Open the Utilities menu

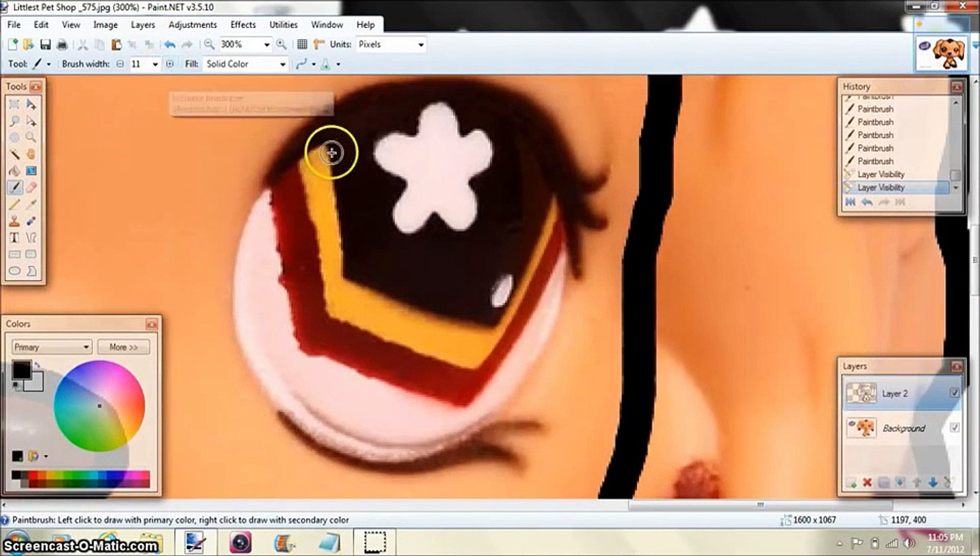(283, 25)
